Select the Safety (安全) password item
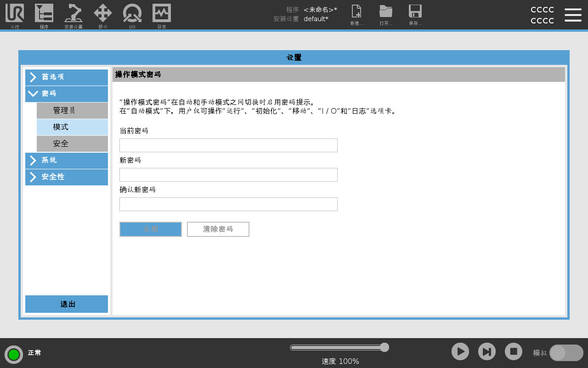The image size is (588, 368). click(72, 144)
